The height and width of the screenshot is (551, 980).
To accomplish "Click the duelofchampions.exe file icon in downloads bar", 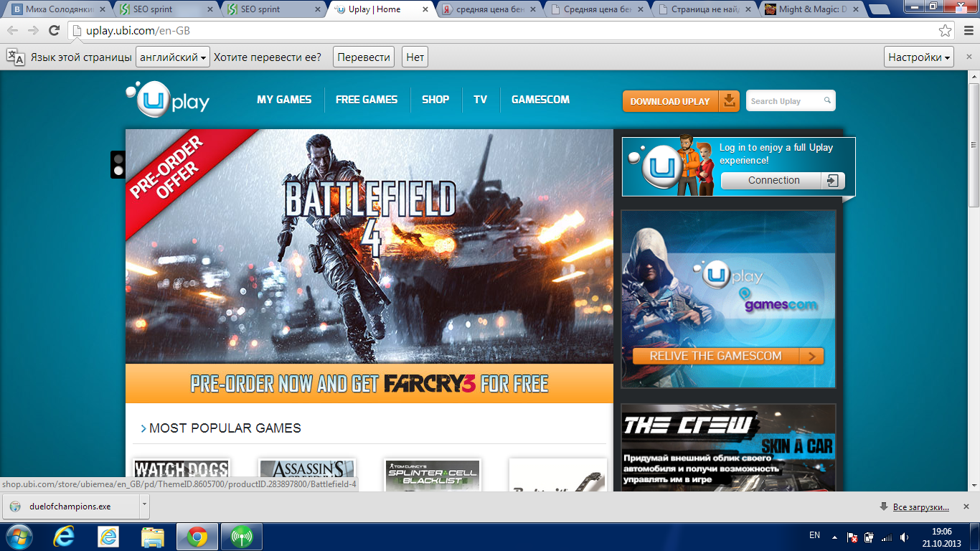I will tap(15, 507).
